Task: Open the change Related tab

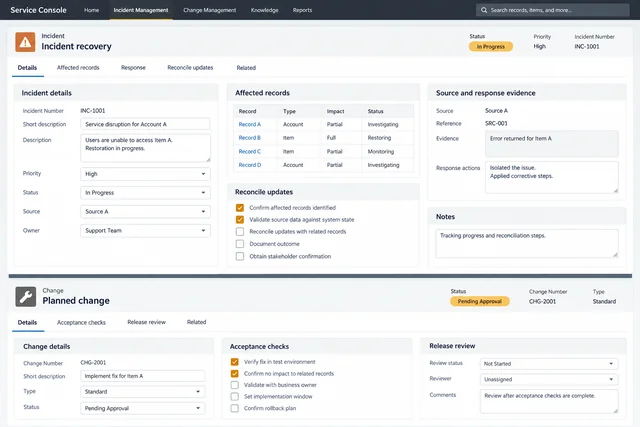Action: coord(196,322)
